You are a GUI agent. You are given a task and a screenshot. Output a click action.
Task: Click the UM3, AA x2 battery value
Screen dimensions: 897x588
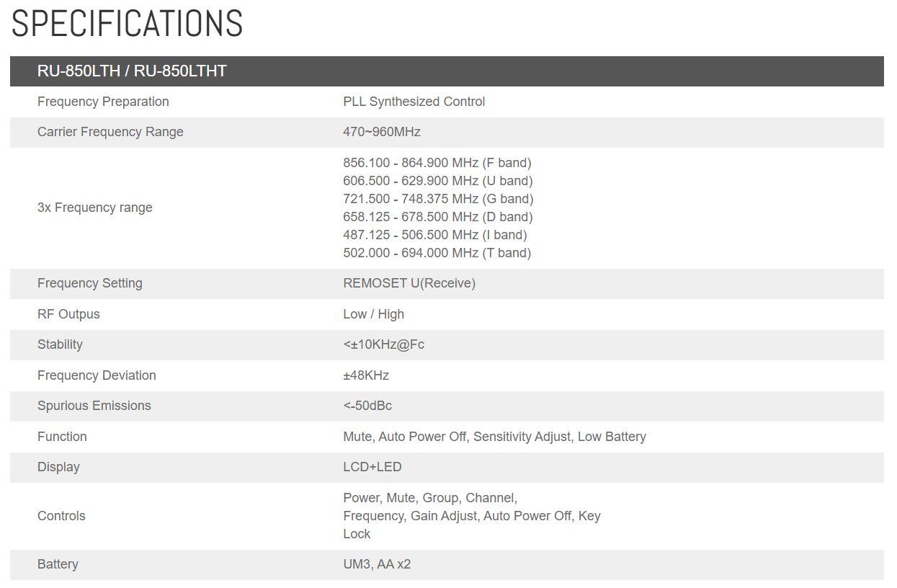pos(377,564)
